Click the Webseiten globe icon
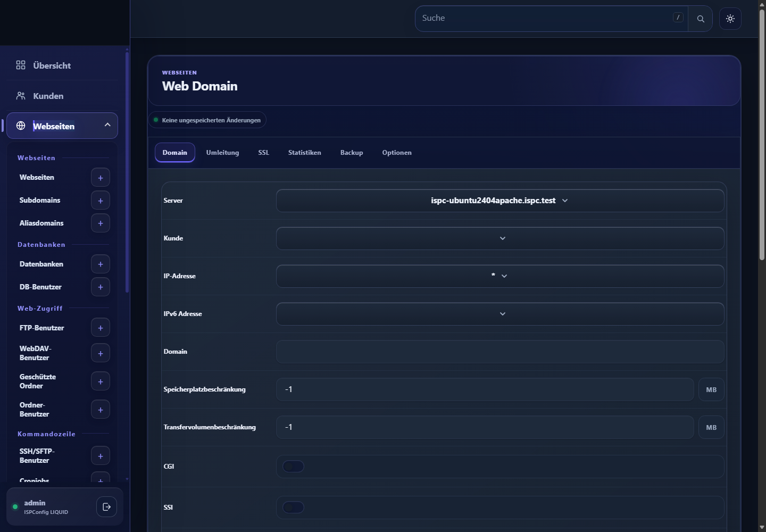Viewport: 766px width, 532px height. coord(21,126)
